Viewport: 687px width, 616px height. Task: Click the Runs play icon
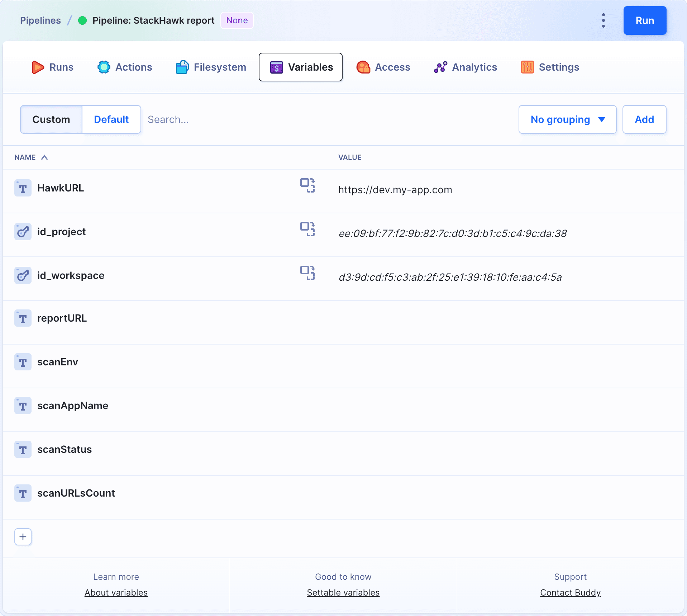(38, 67)
